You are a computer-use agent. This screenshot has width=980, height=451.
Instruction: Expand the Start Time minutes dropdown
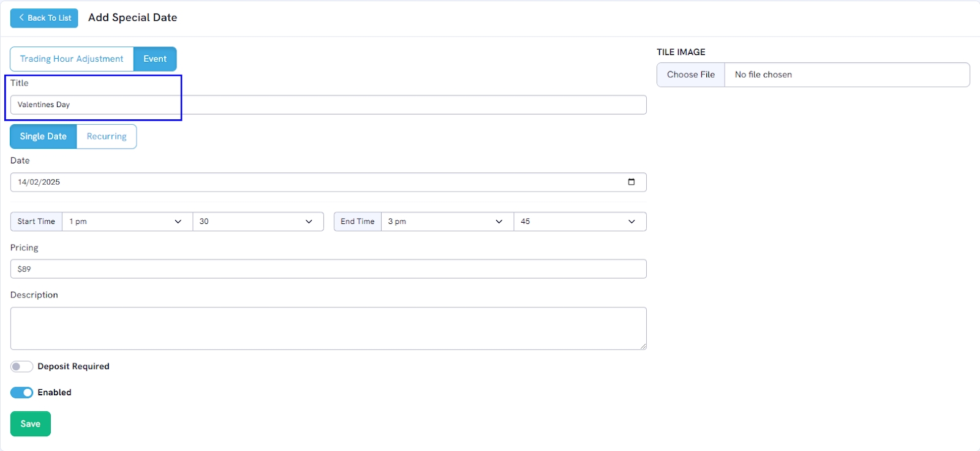257,222
